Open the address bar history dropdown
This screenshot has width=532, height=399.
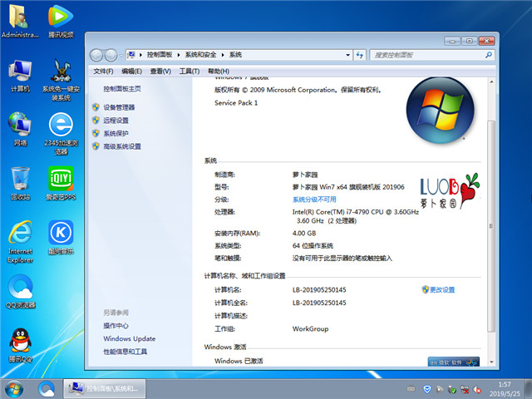click(x=347, y=55)
